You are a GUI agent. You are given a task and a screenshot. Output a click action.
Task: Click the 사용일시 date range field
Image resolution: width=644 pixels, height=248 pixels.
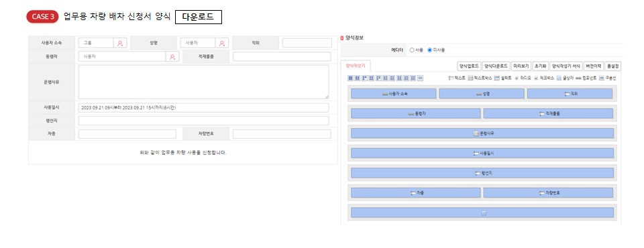coord(204,107)
